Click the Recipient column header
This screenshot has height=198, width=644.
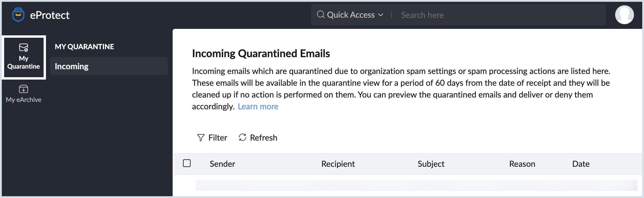(338, 164)
